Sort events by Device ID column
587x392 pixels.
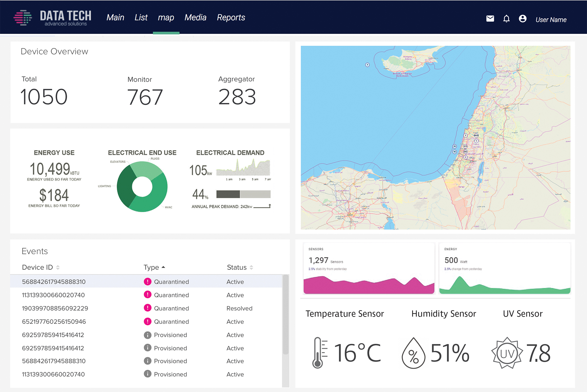58,267
